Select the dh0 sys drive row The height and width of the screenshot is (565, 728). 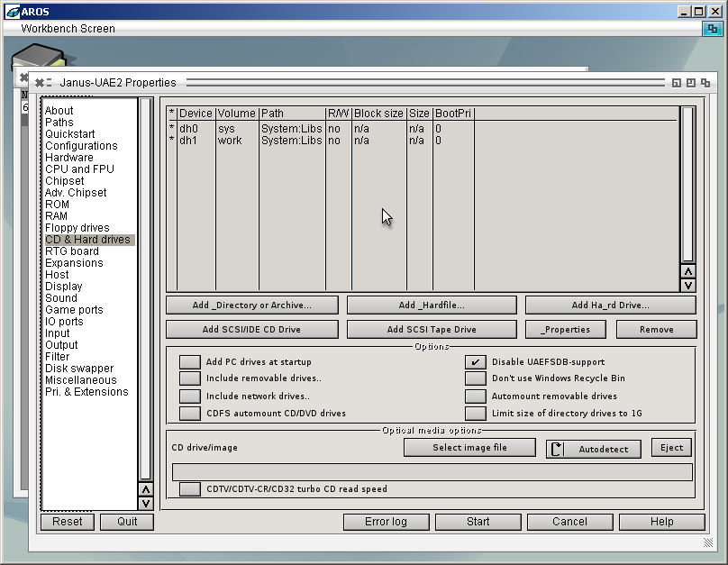(423, 129)
